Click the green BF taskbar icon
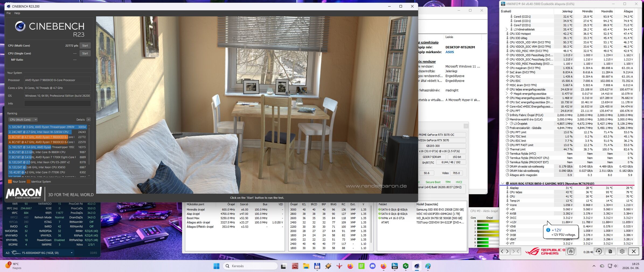The height and width of the screenshot is (272, 644). [361, 266]
